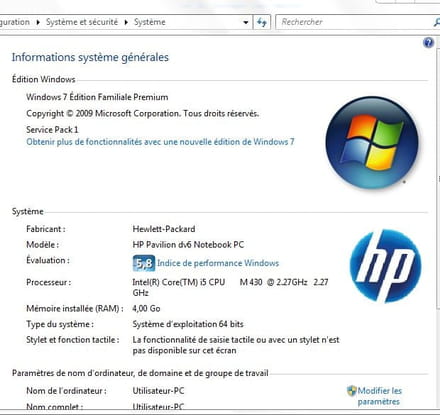Click the shield icon beside Modifier les paramètres

[351, 391]
